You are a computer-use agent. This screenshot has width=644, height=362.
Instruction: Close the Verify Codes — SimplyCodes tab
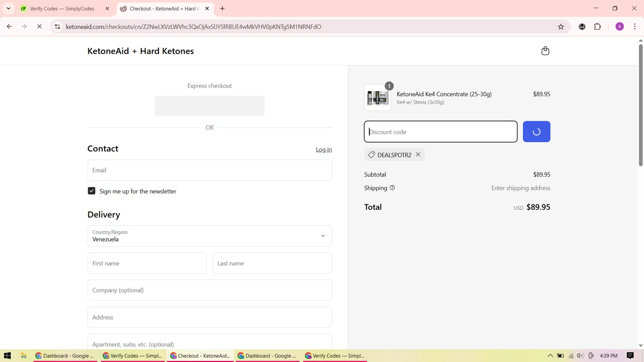pyautogui.click(x=107, y=9)
